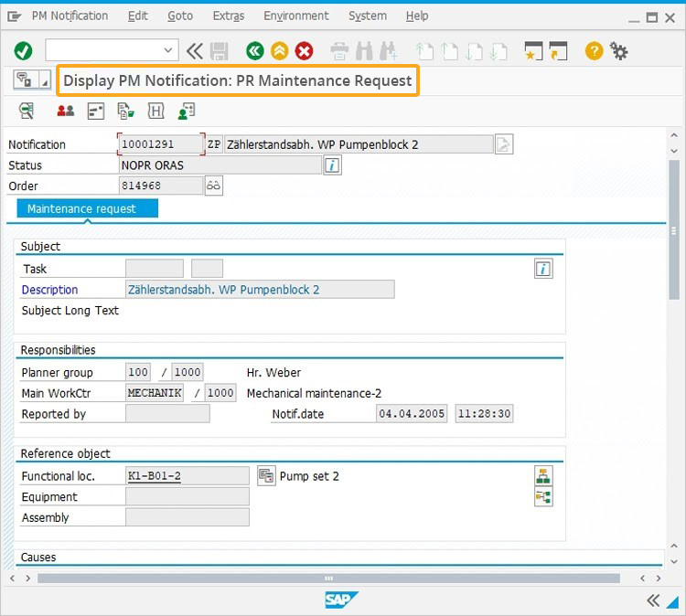Click the Functional loc. field K1-B01-2
The image size is (686, 616).
coord(188,475)
